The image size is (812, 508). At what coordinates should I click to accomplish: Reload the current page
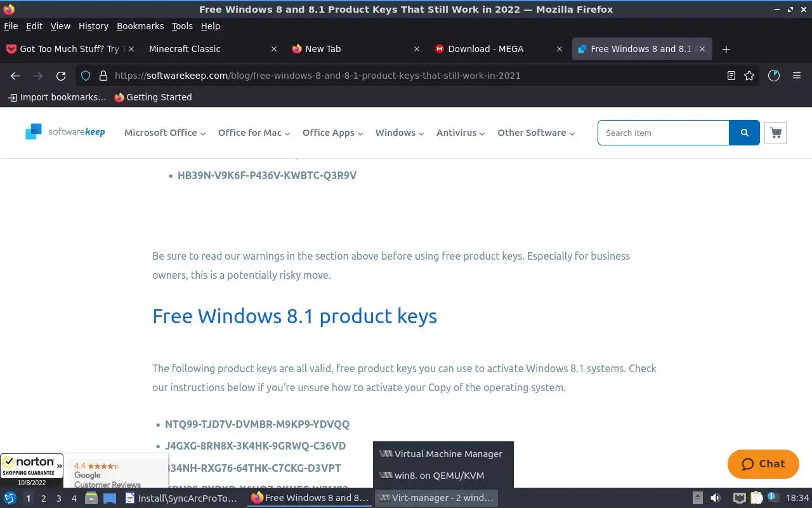pos(61,76)
